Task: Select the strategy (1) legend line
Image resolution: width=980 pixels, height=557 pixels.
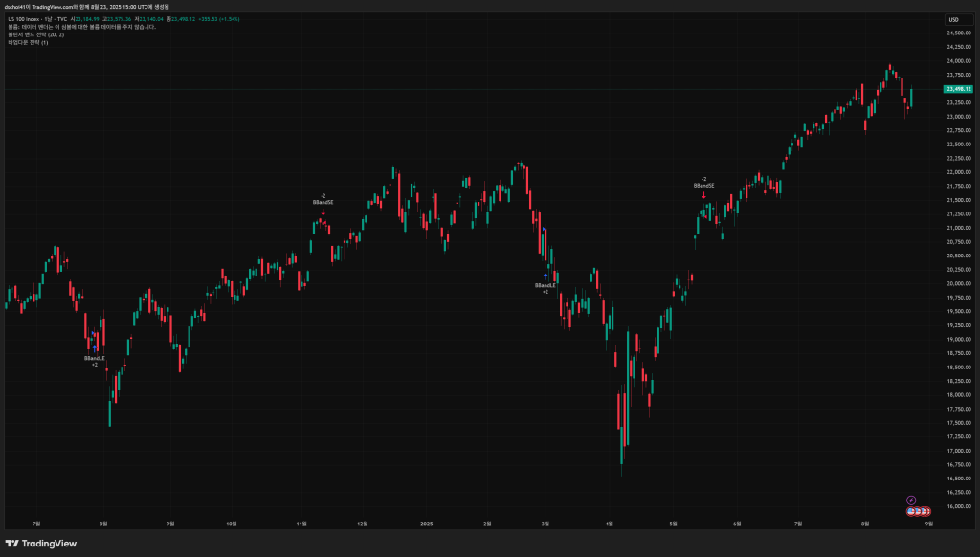Action: click(x=28, y=42)
